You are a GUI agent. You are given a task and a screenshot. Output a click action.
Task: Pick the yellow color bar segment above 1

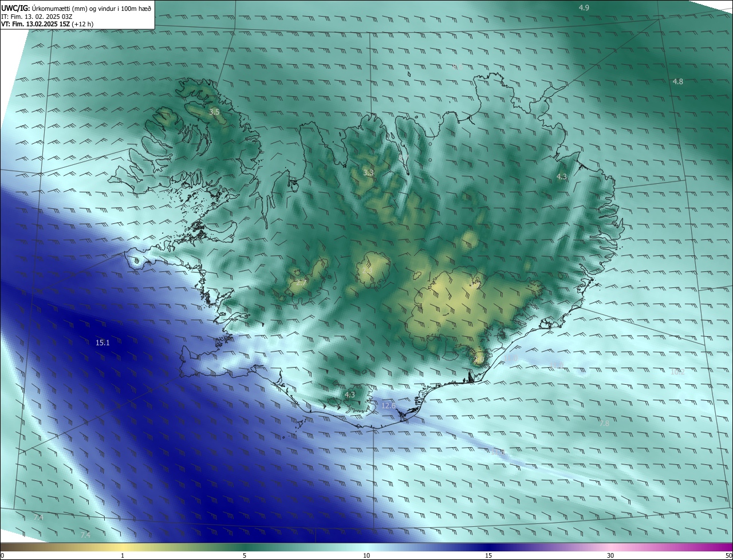(123, 547)
